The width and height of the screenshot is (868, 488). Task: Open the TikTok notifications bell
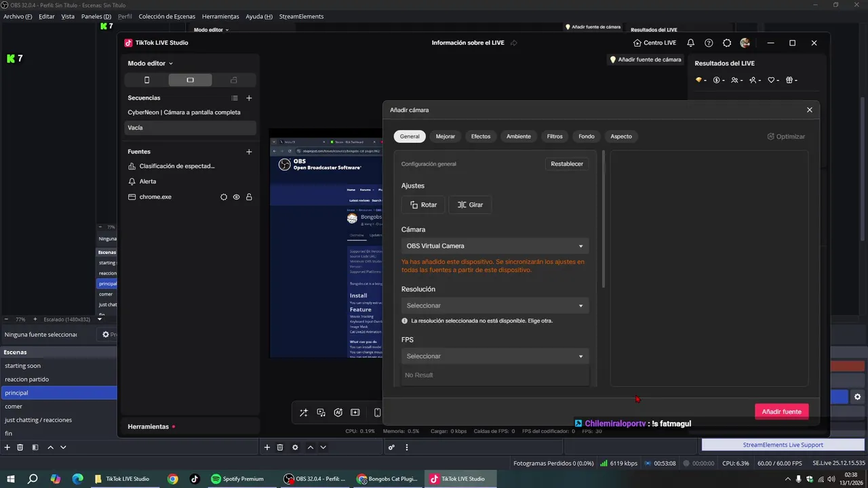pos(690,43)
